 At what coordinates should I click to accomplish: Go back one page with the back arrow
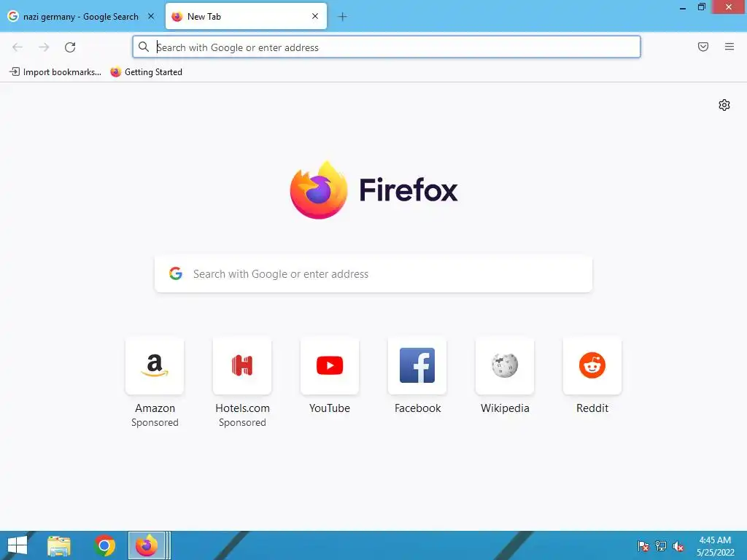point(18,47)
